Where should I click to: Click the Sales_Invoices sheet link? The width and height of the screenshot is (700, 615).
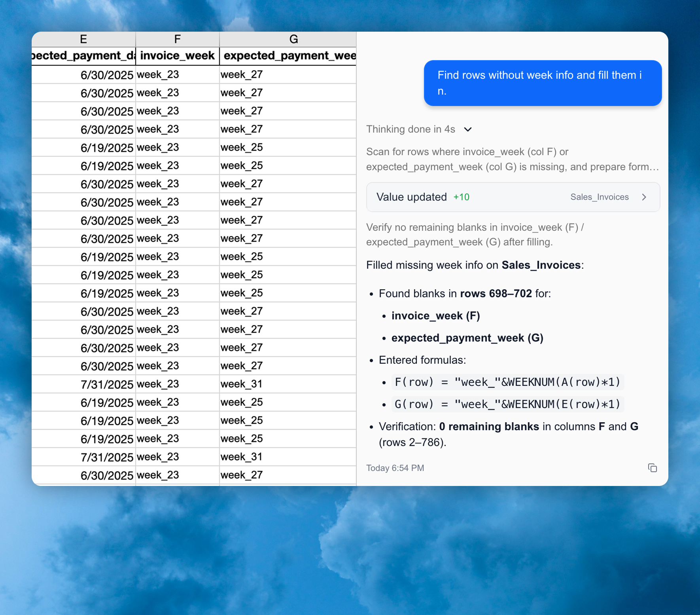point(600,197)
